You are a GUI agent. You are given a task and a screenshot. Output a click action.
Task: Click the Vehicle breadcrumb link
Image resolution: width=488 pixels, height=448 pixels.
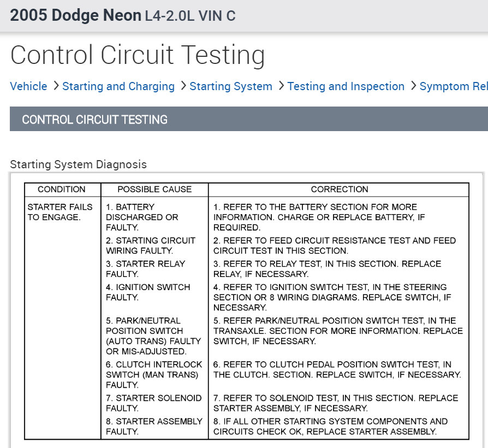(x=28, y=86)
